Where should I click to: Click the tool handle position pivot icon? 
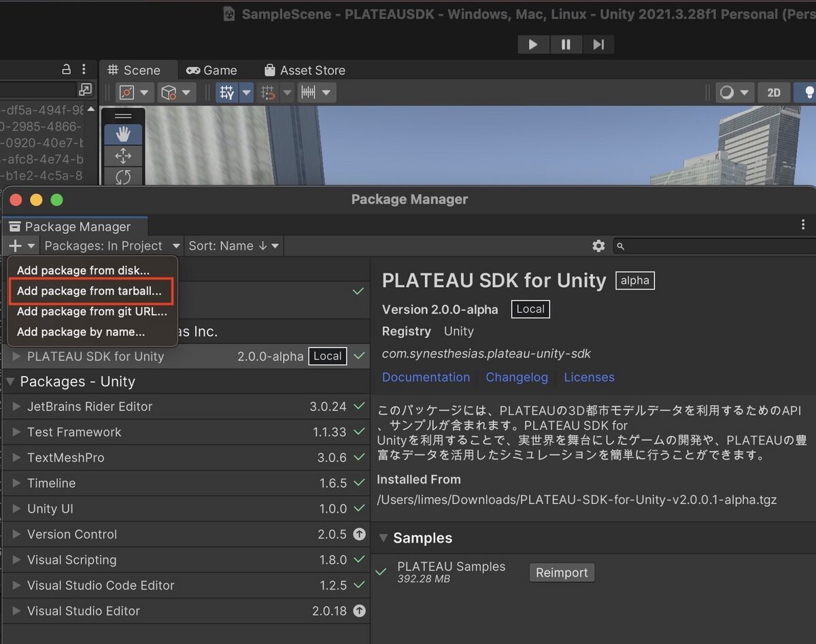point(126,92)
